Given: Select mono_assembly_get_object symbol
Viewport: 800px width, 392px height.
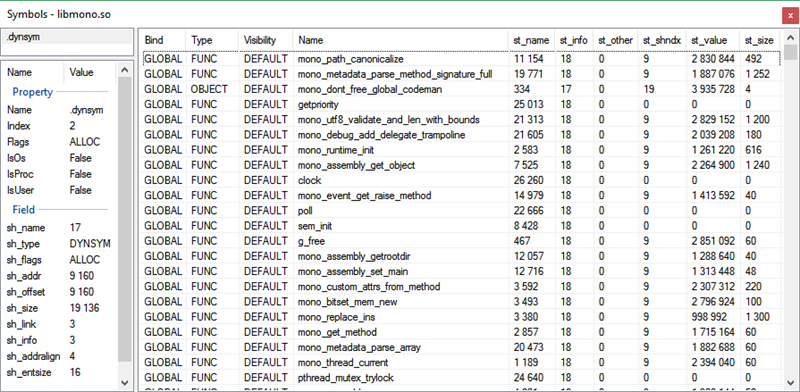Looking at the screenshot, I should (x=461, y=165).
